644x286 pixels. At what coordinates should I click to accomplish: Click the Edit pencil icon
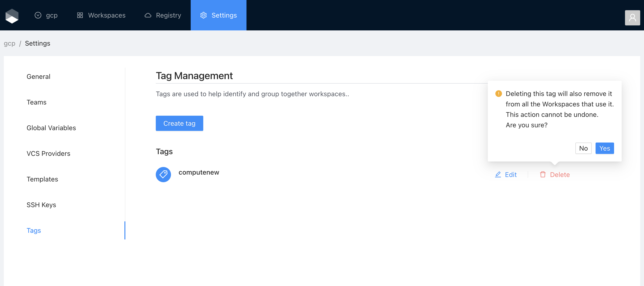(x=498, y=175)
